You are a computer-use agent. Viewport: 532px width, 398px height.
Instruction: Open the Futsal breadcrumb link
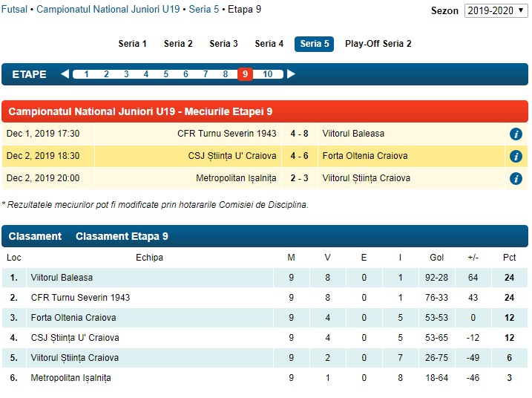[x=16, y=10]
